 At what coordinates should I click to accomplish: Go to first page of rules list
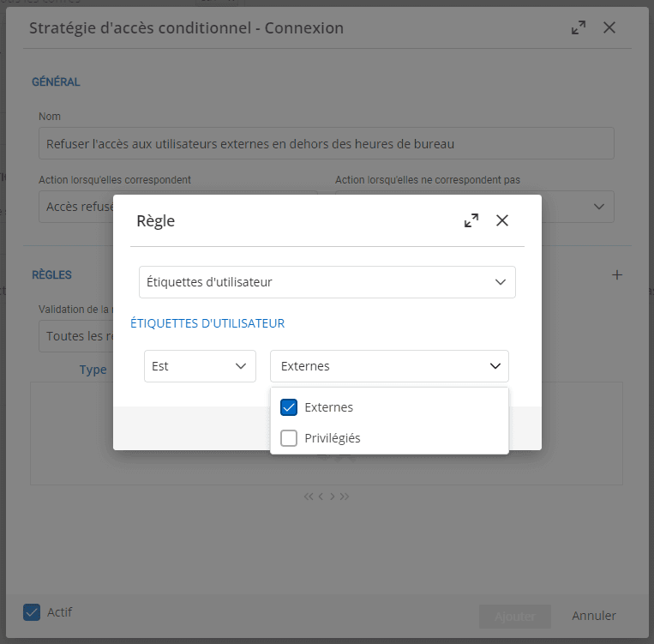309,497
